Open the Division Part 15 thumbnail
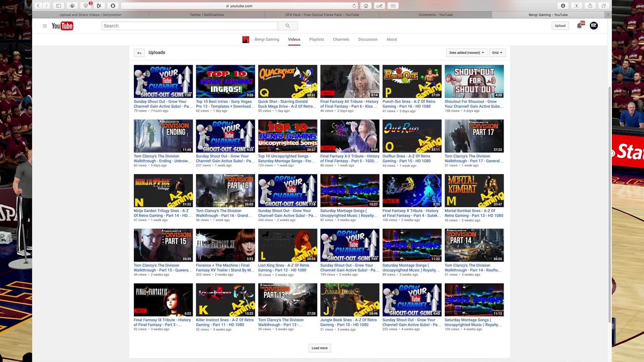 (x=163, y=245)
